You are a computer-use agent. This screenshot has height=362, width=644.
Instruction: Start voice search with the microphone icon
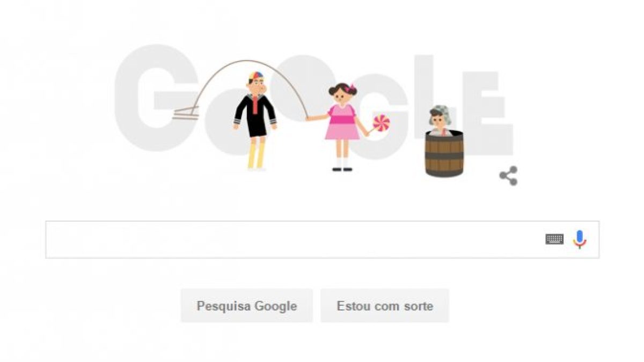(579, 239)
